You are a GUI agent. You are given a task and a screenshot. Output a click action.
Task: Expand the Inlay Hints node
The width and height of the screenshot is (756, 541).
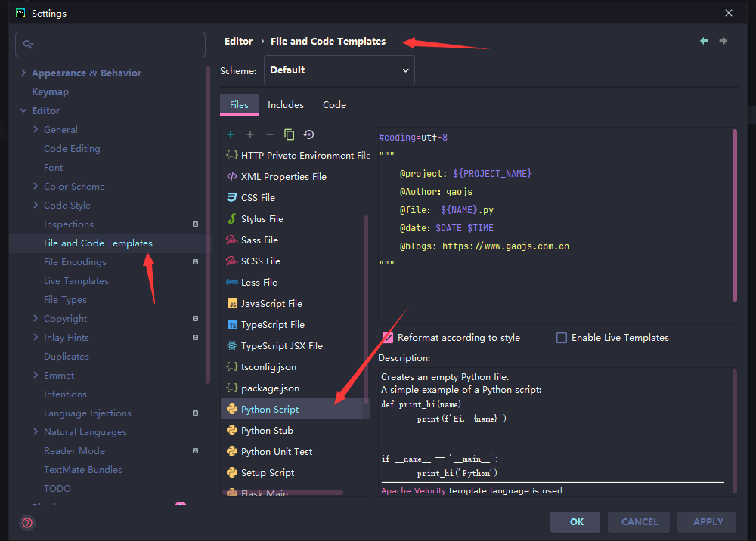(x=36, y=338)
